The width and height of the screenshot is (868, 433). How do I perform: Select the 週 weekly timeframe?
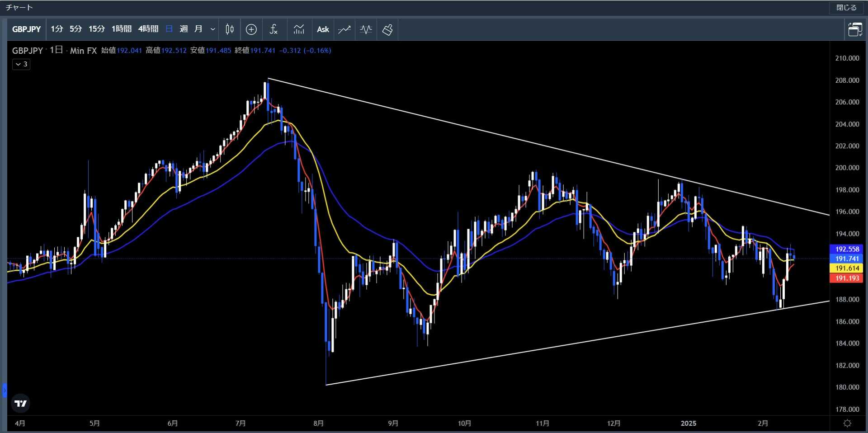pyautogui.click(x=184, y=29)
